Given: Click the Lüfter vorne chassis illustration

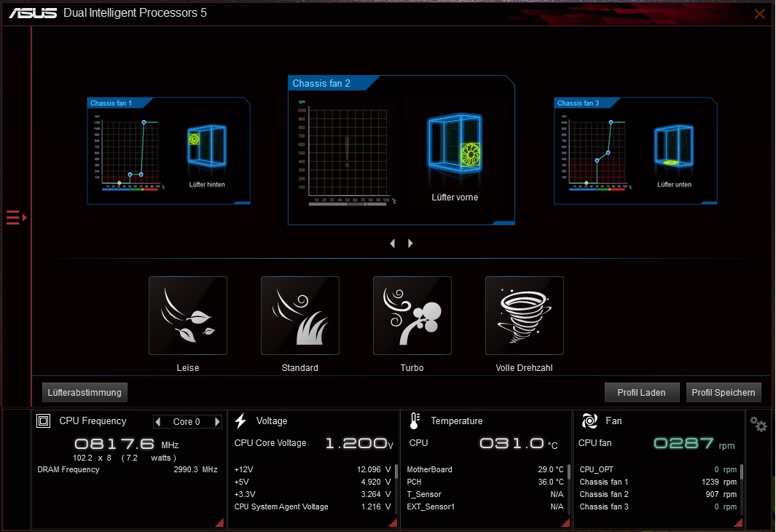Looking at the screenshot, I should click(455, 144).
